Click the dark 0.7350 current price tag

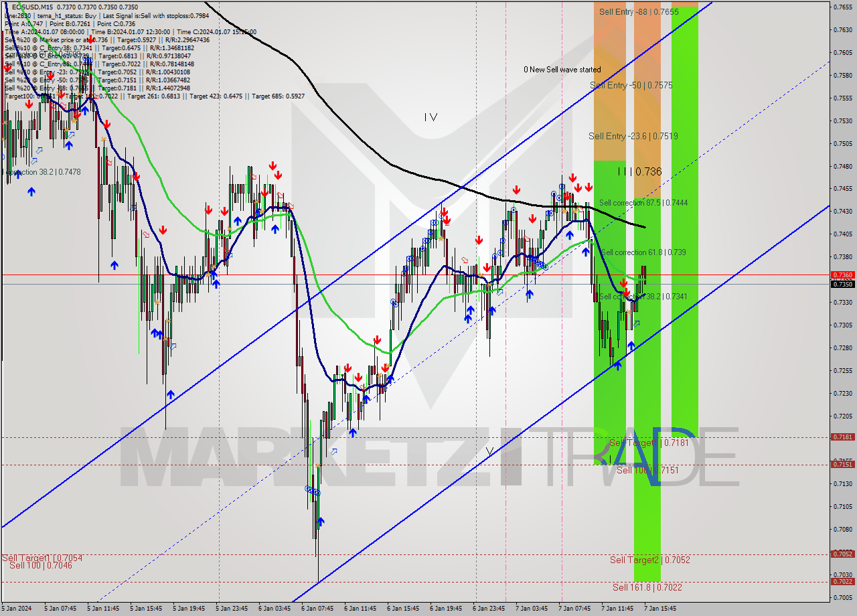(842, 284)
